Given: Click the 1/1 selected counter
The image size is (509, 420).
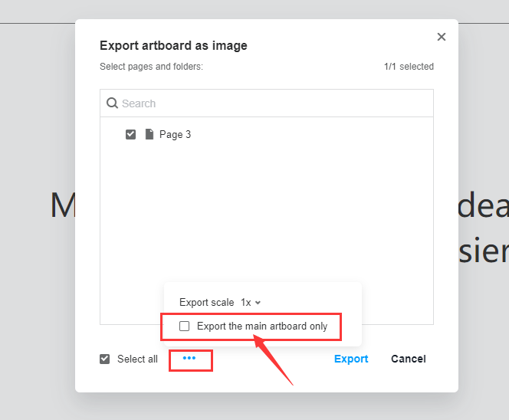Looking at the screenshot, I should 409,67.
